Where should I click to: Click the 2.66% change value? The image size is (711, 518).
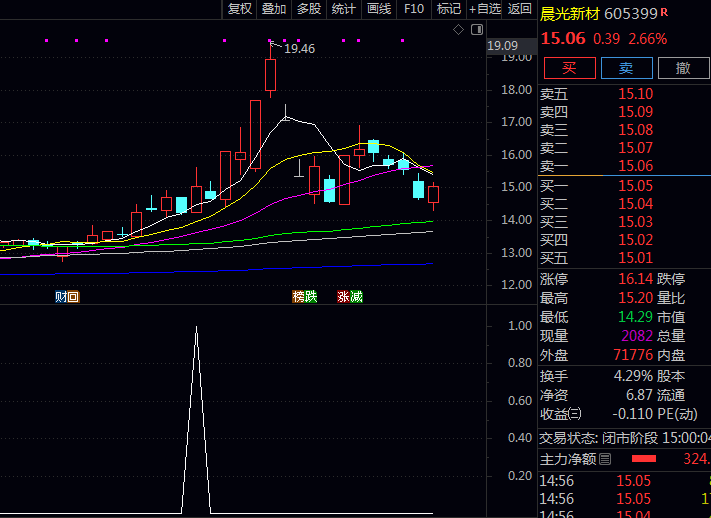[x=648, y=39]
